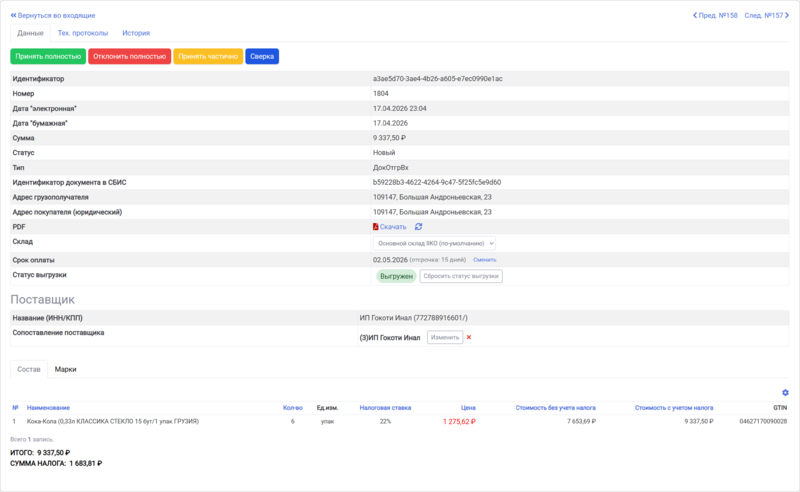Sort by Цена column header
The width and height of the screenshot is (800, 492).
(x=468, y=408)
